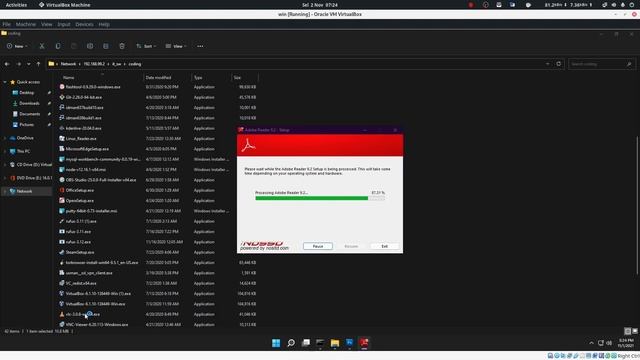Click 192.168.99.2 breadcrumb in address bar

94,64
